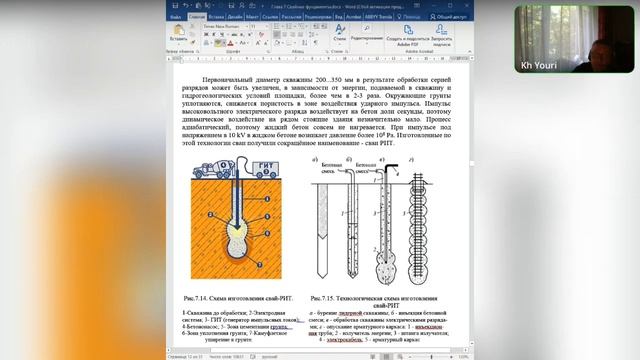Screen dimensions: 640x360
Task: Switch to the Вставка tab
Action: pyautogui.click(x=216, y=17)
